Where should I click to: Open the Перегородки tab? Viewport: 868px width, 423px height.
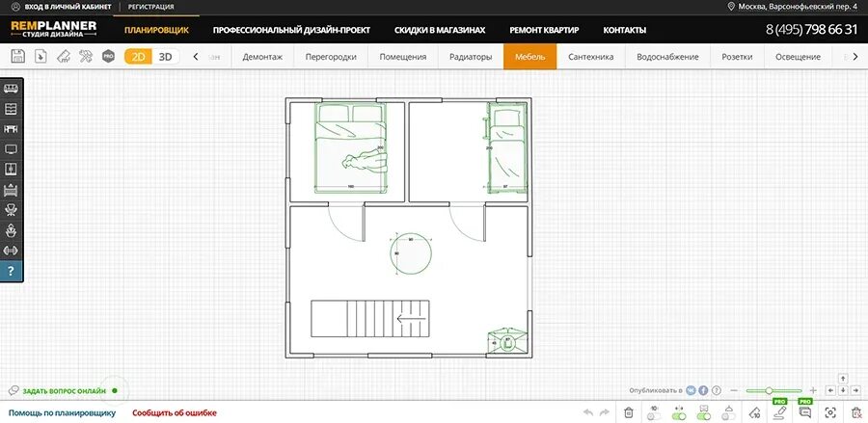[x=331, y=57]
